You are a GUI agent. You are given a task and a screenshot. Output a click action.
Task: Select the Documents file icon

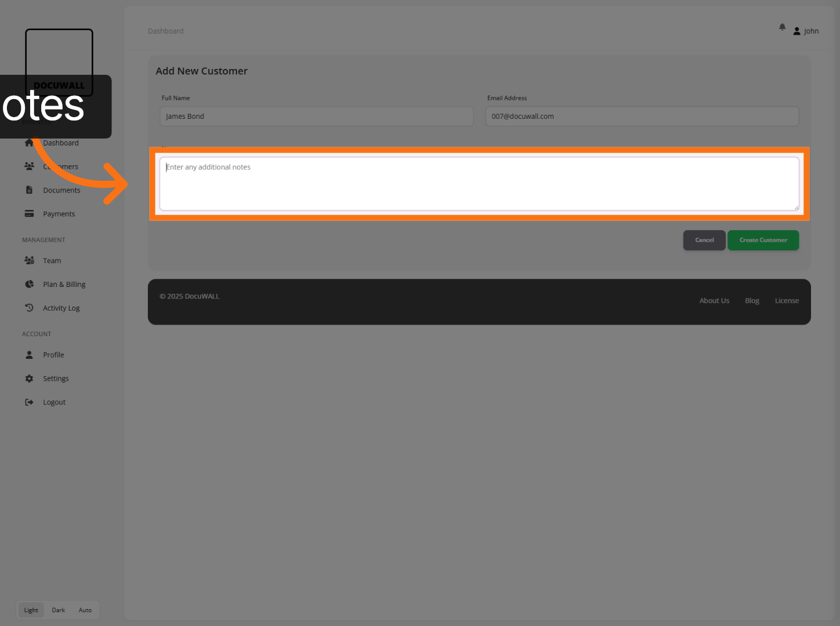click(x=29, y=190)
